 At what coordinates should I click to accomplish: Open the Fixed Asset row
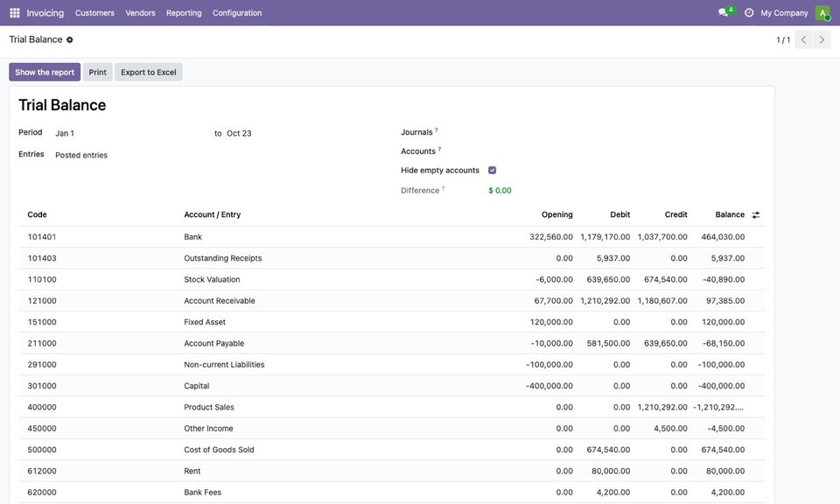coord(392,322)
